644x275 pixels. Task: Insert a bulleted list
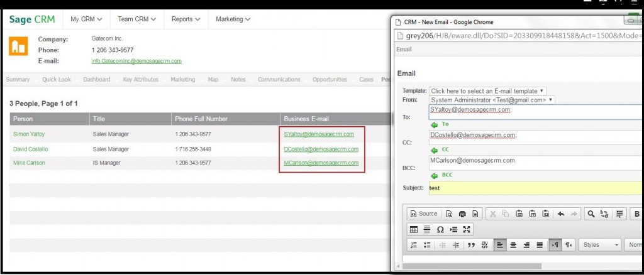(x=427, y=245)
